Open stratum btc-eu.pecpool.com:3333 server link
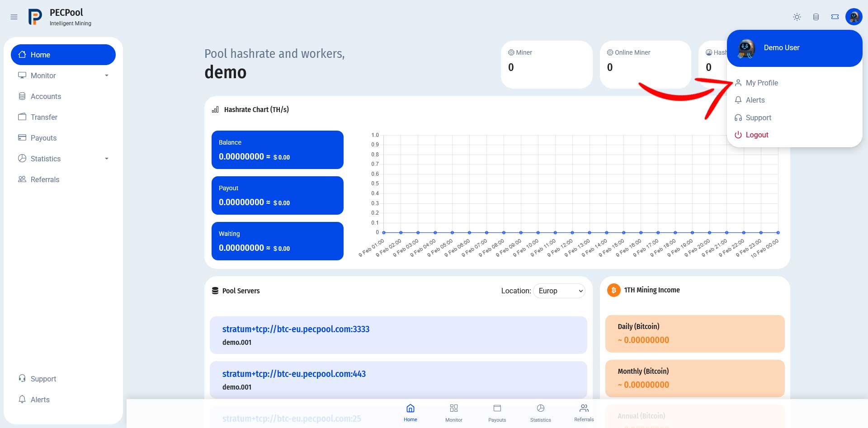868x428 pixels. [296, 329]
